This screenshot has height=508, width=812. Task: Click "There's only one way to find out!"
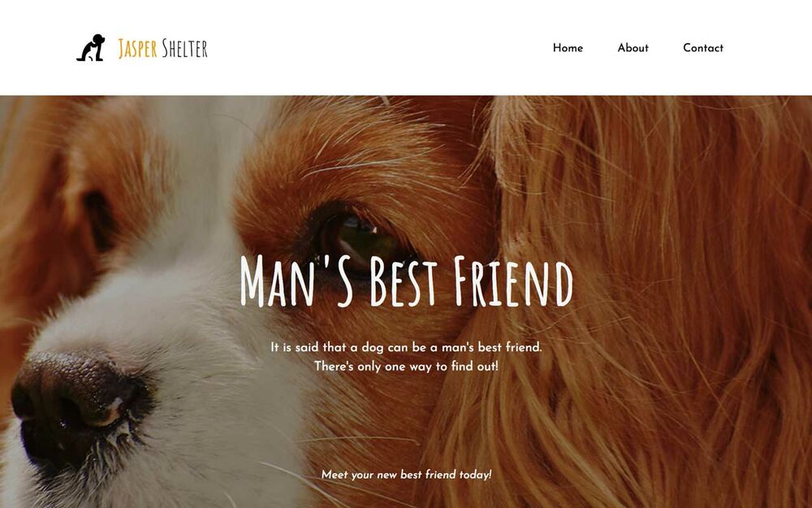click(406, 367)
